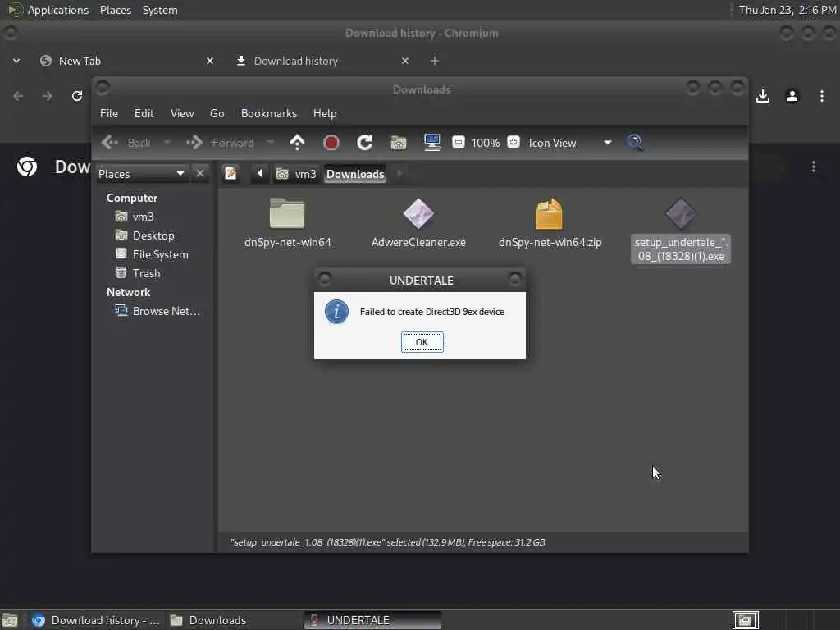840x630 pixels.
Task: Open the Places menu in top panel
Action: [115, 10]
